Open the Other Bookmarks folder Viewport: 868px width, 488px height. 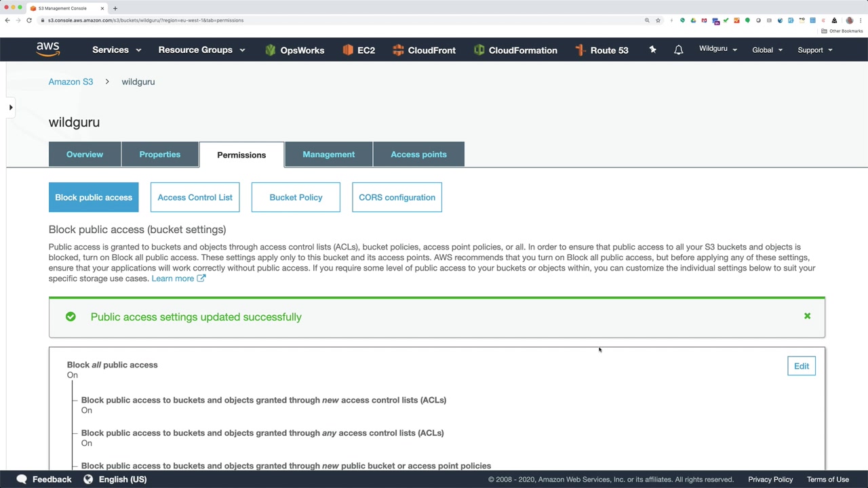(x=842, y=31)
